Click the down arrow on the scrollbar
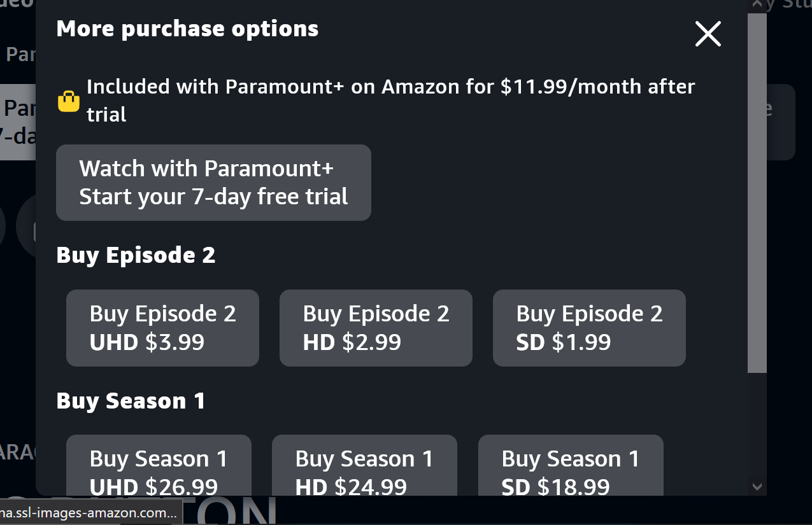Image resolution: width=812 pixels, height=525 pixels. click(757, 486)
